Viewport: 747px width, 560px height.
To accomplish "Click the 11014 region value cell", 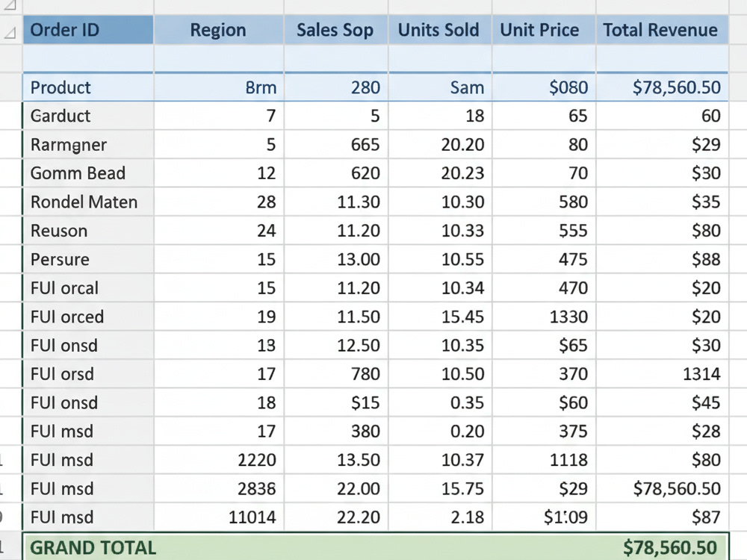I will tap(219, 517).
